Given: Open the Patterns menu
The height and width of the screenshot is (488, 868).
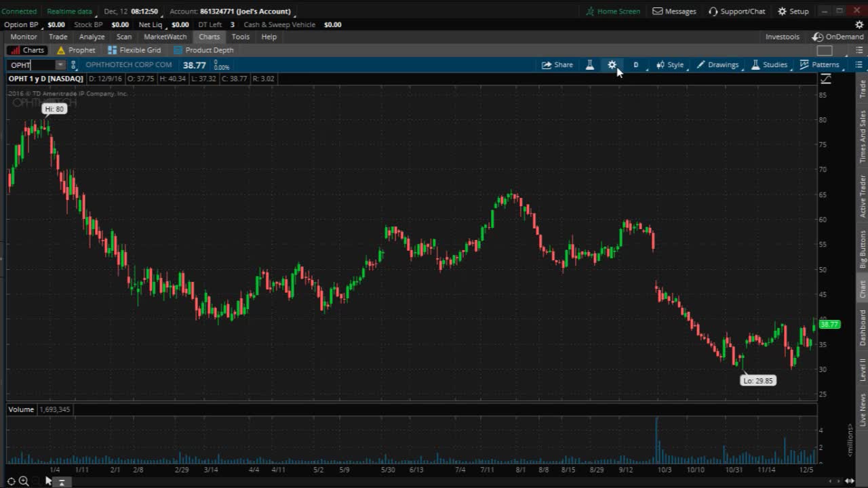Looking at the screenshot, I should click(819, 65).
